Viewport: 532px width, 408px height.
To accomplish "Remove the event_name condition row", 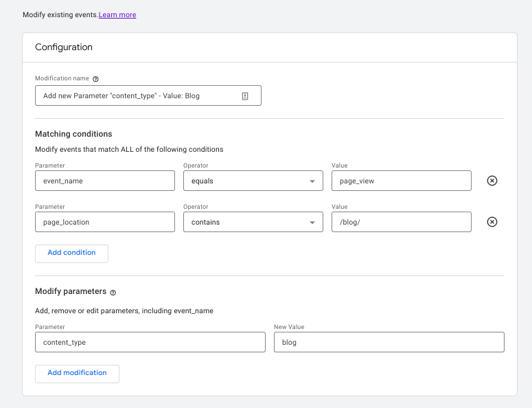I will (x=492, y=181).
